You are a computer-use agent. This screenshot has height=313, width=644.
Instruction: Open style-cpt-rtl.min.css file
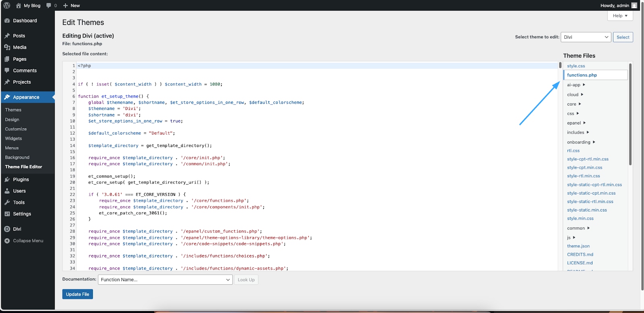(588, 159)
